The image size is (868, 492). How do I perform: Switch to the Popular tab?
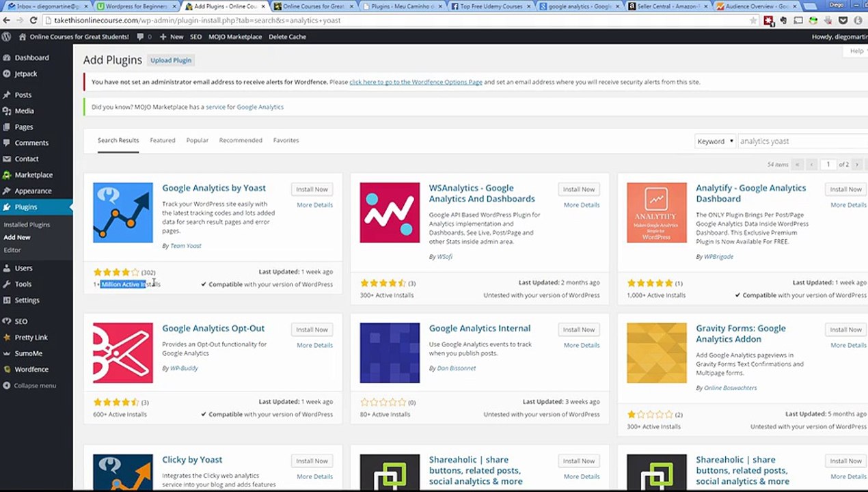(198, 140)
